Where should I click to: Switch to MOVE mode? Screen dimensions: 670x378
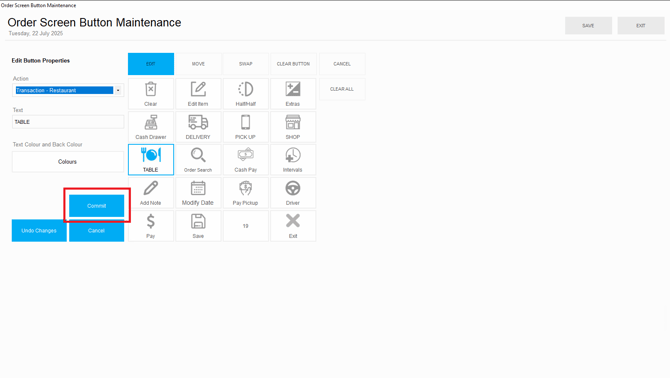click(198, 64)
